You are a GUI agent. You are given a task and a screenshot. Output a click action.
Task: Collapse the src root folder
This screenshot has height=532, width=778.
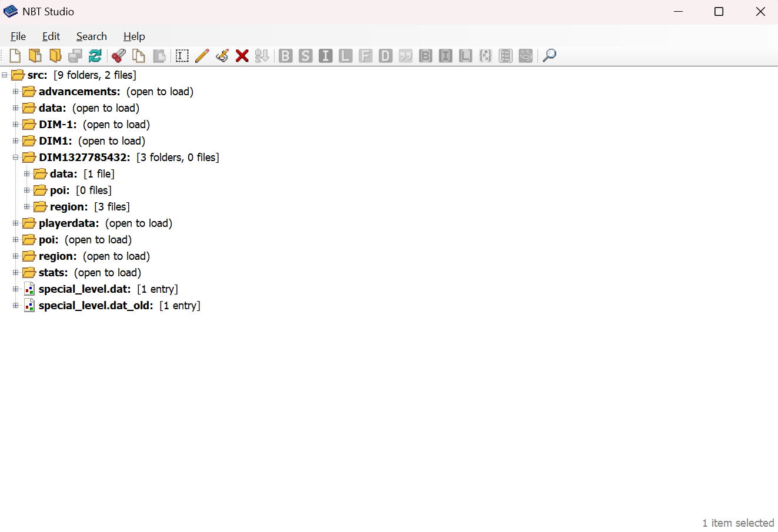tap(5, 75)
